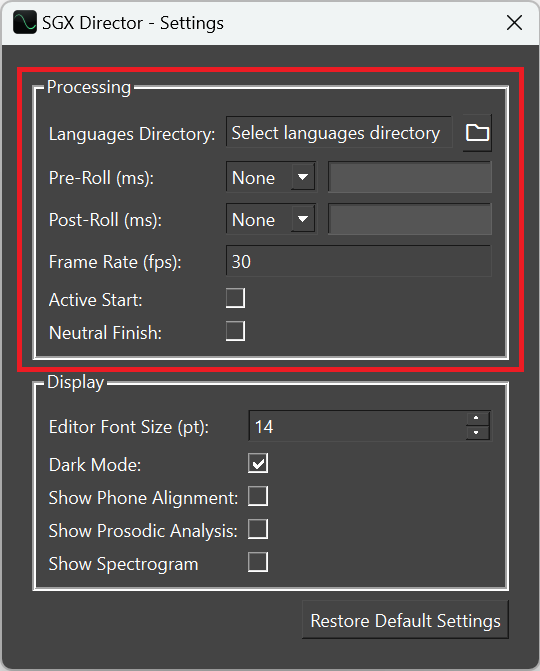Viewport: 540px width, 671px height.
Task: Click the Post-Roll milliseconds value field
Action: [410, 219]
